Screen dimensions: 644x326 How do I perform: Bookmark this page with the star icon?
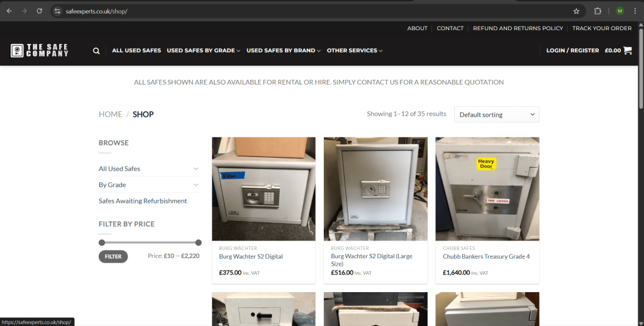(x=576, y=11)
